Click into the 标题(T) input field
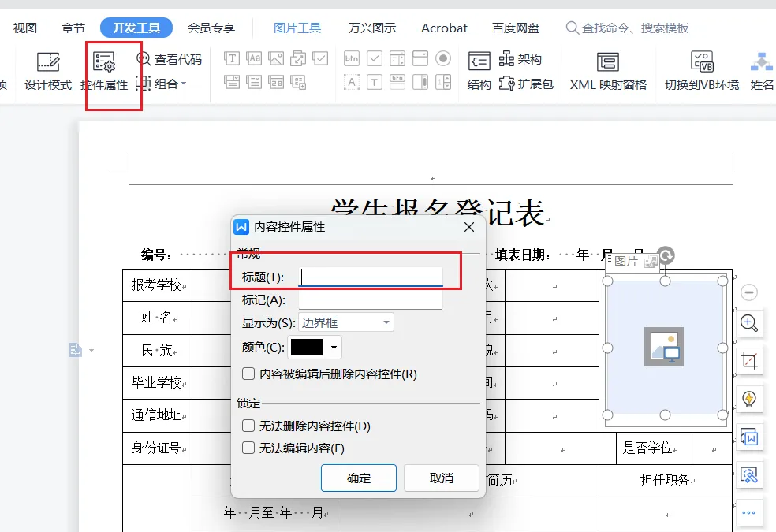Image resolution: width=776 pixels, height=532 pixels. 371,277
